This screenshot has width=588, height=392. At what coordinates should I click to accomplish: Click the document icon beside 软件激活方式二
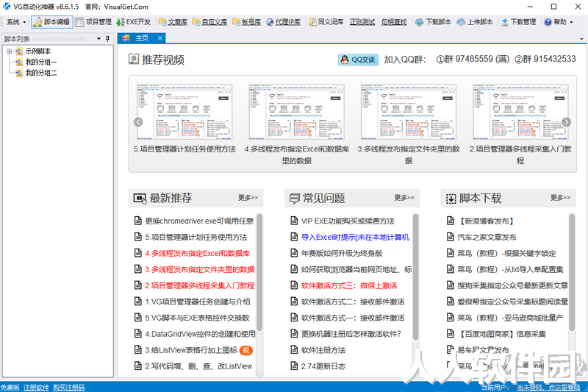point(295,302)
